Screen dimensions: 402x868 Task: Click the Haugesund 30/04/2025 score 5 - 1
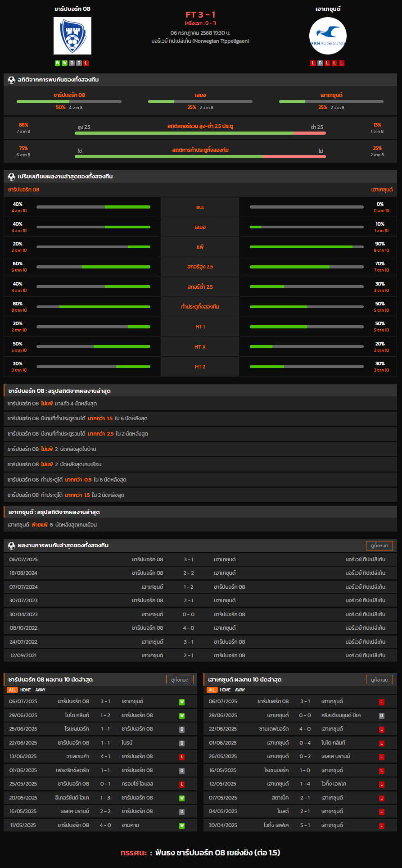[x=305, y=825]
